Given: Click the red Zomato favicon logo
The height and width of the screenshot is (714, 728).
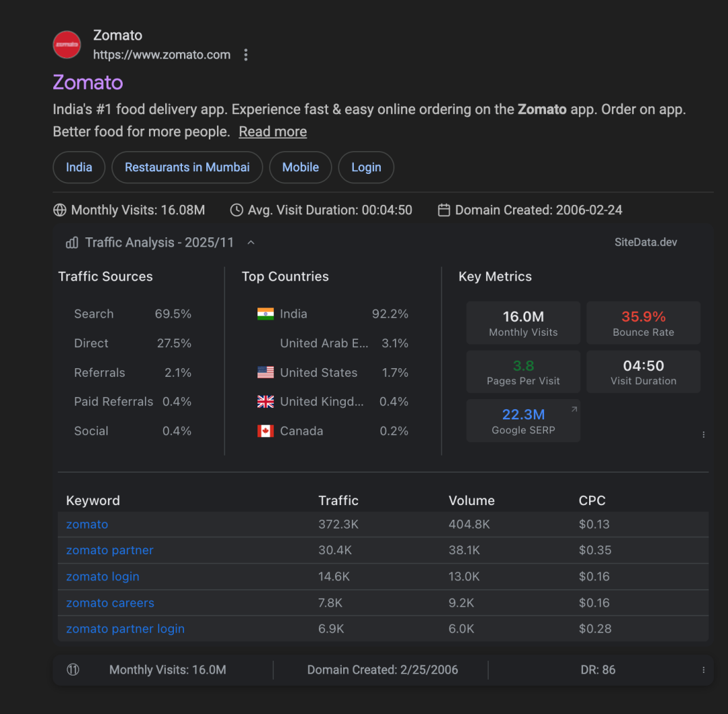Looking at the screenshot, I should [x=67, y=44].
